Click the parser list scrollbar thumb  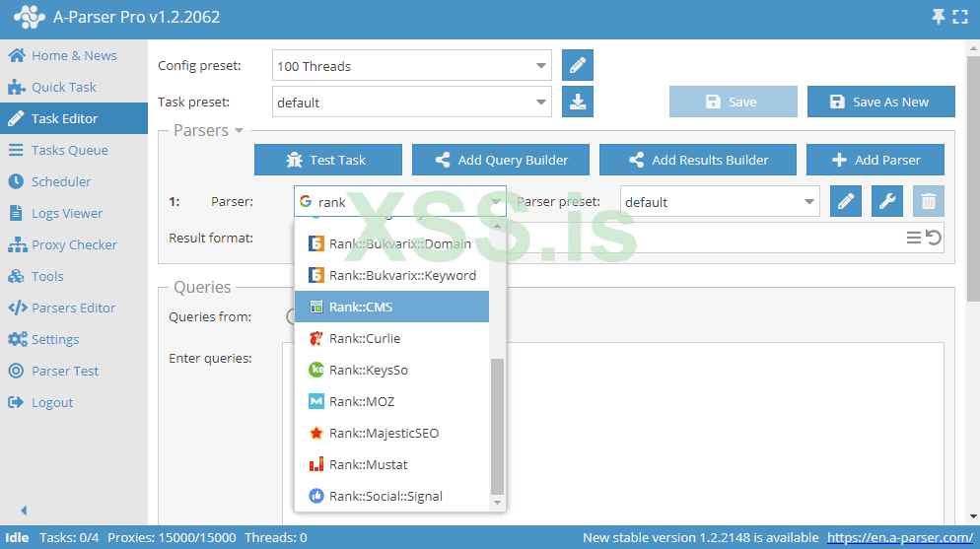497,427
